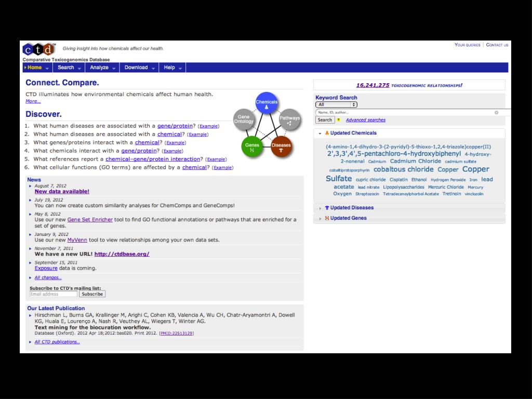Viewport: 532px width, 399px height.
Task: Open the MyVenn tool link
Action: click(x=77, y=240)
